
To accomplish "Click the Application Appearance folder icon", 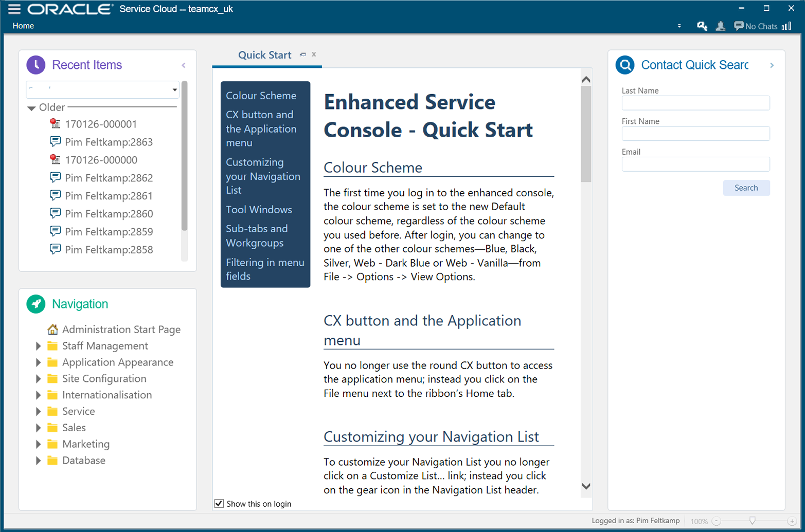I will tap(52, 362).
